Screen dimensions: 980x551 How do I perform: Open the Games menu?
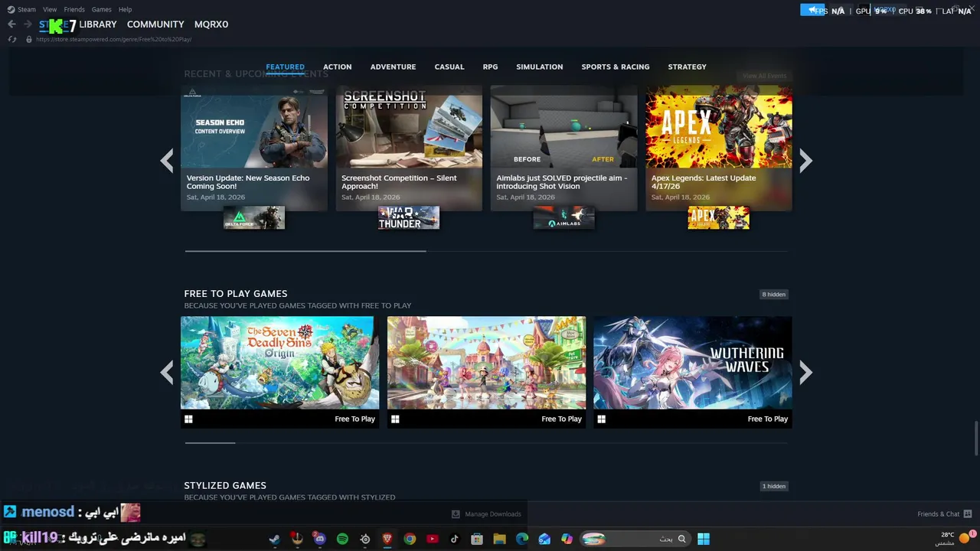pyautogui.click(x=101, y=9)
